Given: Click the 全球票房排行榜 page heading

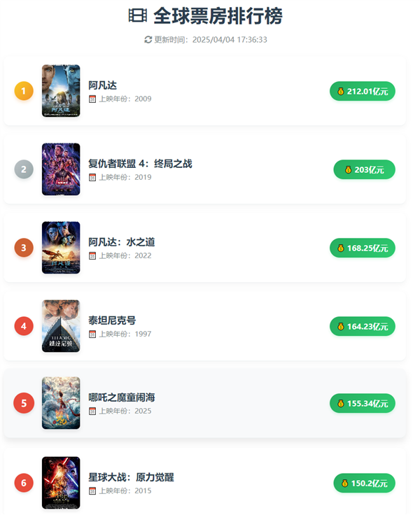Looking at the screenshot, I should click(x=218, y=16).
